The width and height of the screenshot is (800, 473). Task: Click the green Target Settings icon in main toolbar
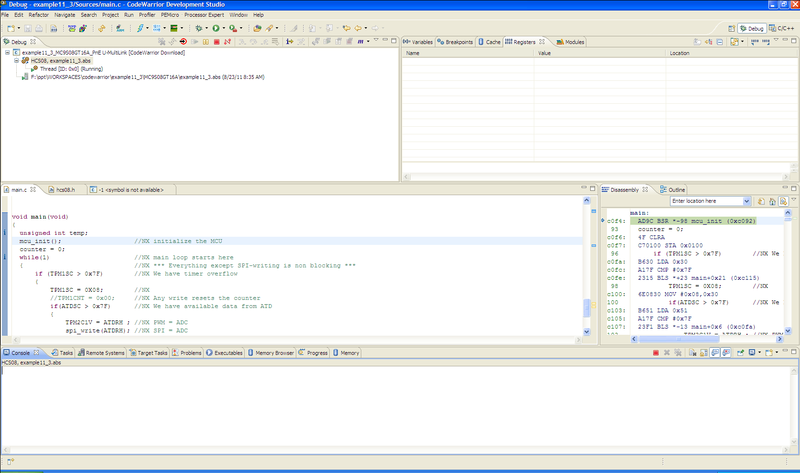click(174, 29)
